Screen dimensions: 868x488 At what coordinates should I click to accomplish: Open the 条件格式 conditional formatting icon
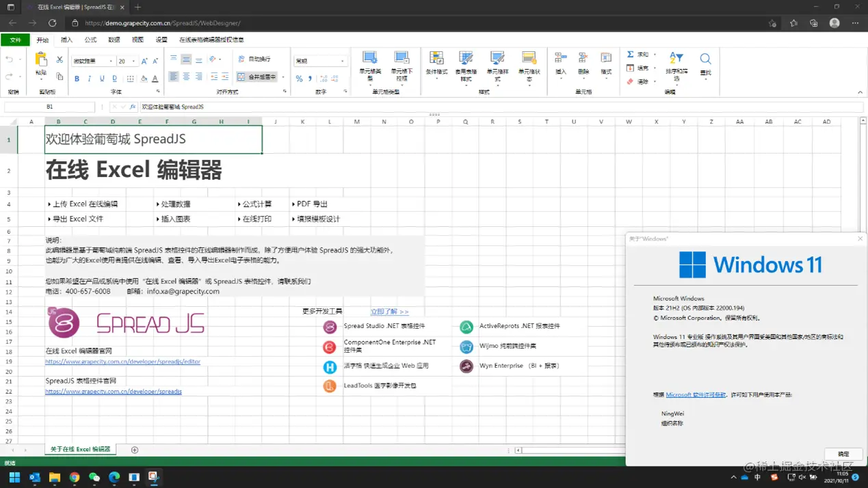pyautogui.click(x=436, y=58)
